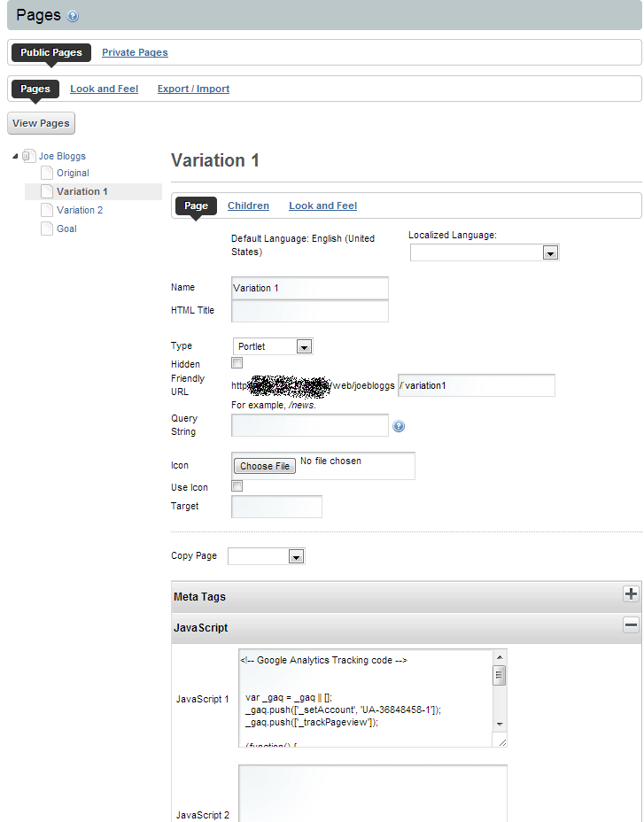Click the HTML Title input field
This screenshot has height=822, width=644.
click(309, 311)
